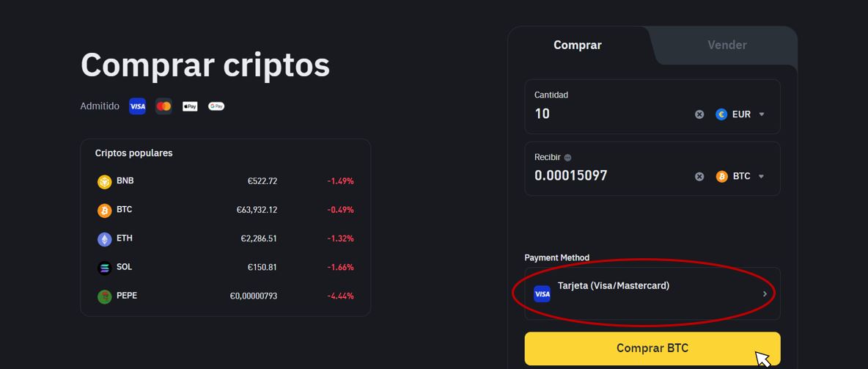Viewport: 868px width, 369px height.
Task: Switch to the Vender tab
Action: pyautogui.click(x=727, y=45)
